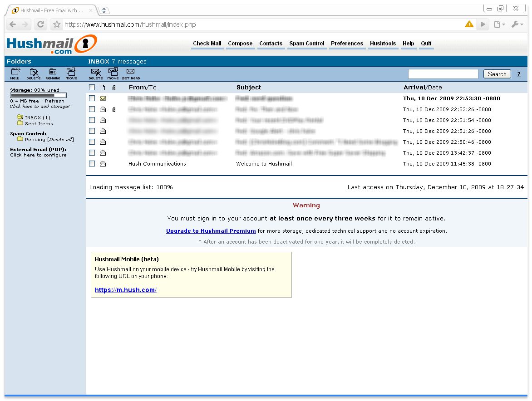This screenshot has height=401, width=532.
Task: Click the To column header link
Action: (x=153, y=88)
